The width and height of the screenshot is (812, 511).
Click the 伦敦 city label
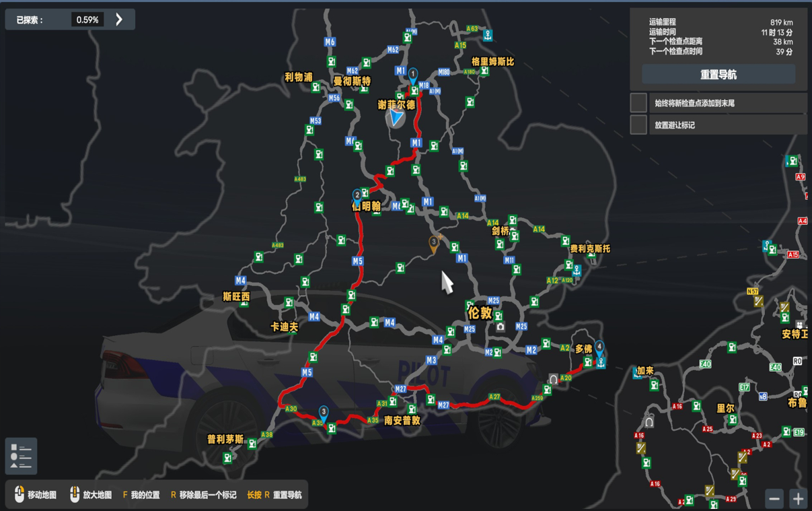click(480, 313)
